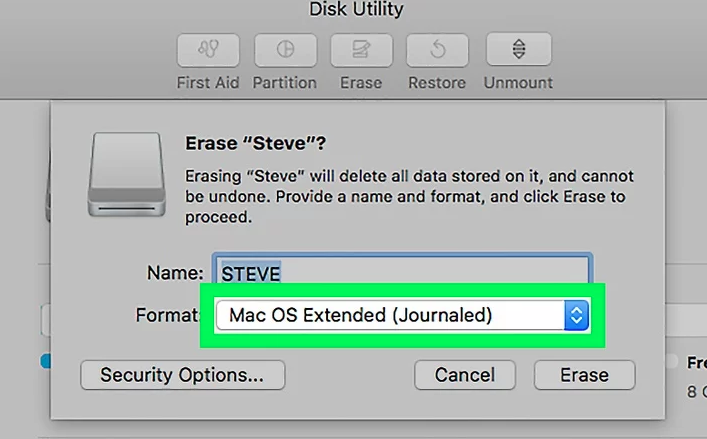Image resolution: width=707 pixels, height=439 pixels.
Task: Click the highlighted STEVE text
Action: (x=251, y=274)
